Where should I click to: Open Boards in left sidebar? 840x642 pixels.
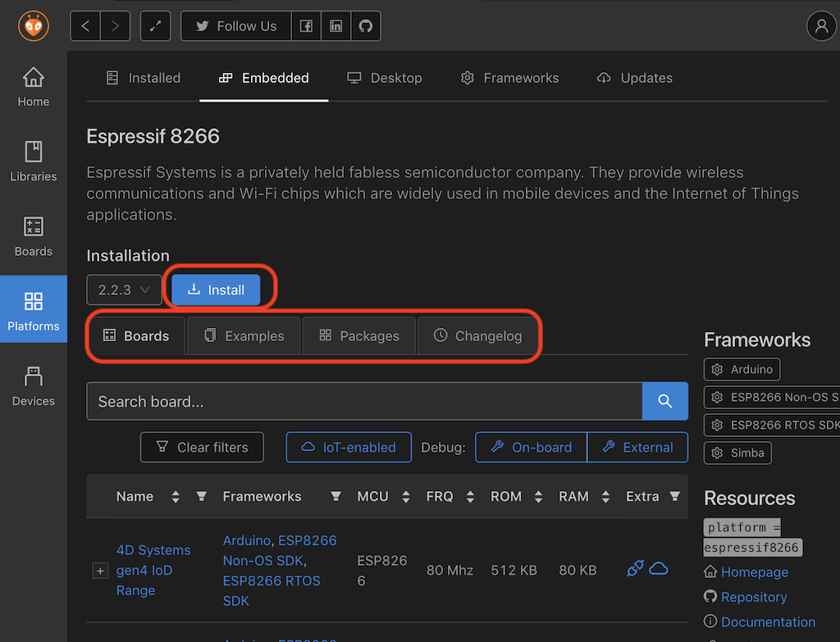click(33, 236)
